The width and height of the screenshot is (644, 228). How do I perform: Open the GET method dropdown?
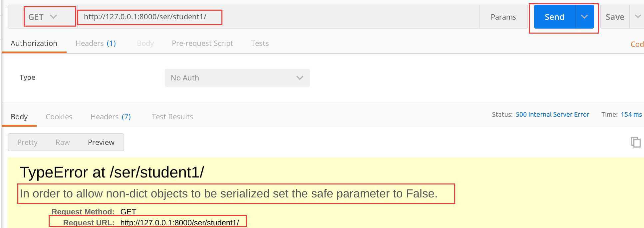pos(43,17)
